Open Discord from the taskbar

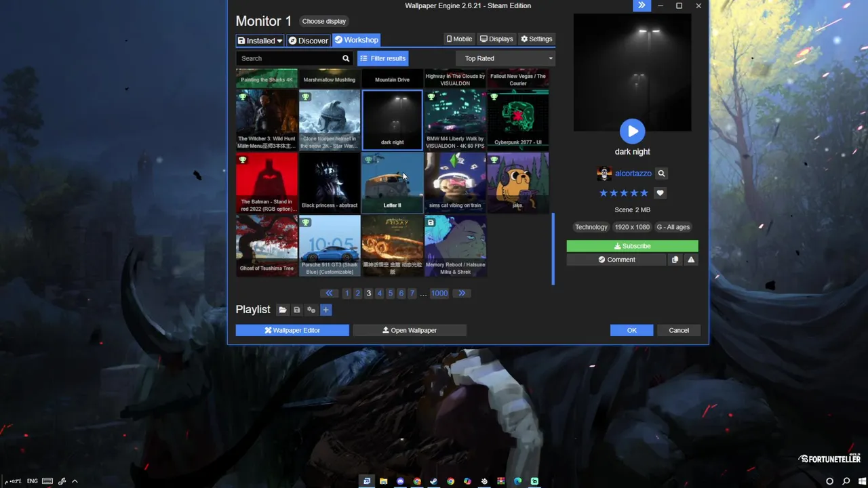coord(400,481)
